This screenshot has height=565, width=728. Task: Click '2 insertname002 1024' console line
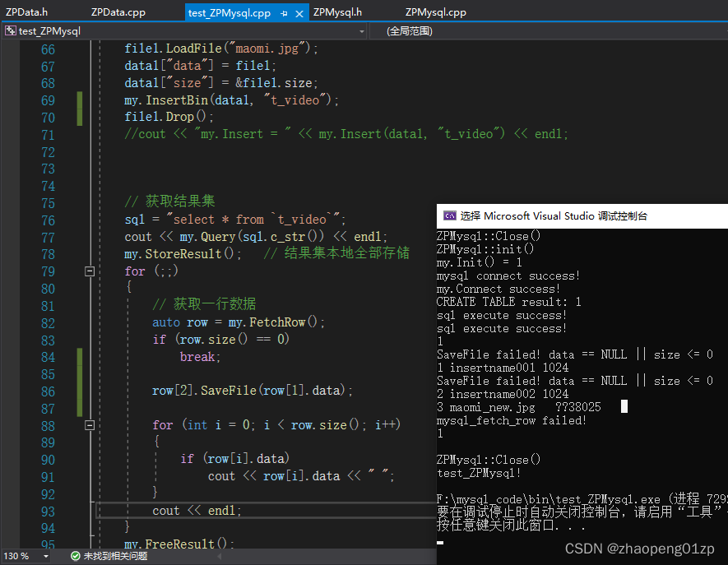click(503, 395)
